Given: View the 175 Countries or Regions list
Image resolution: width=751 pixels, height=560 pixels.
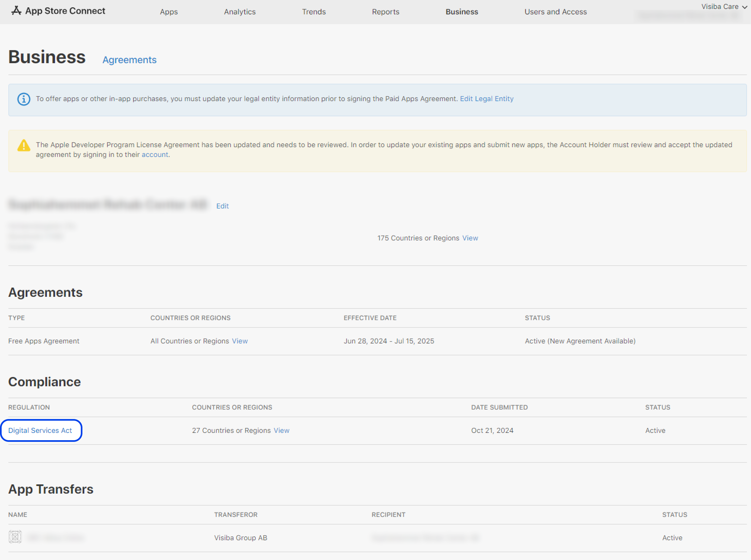Looking at the screenshot, I should point(470,238).
